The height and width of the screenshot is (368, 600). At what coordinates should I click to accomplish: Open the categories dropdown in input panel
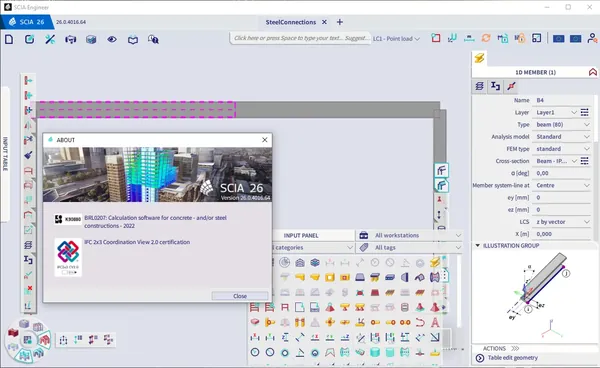click(x=313, y=248)
